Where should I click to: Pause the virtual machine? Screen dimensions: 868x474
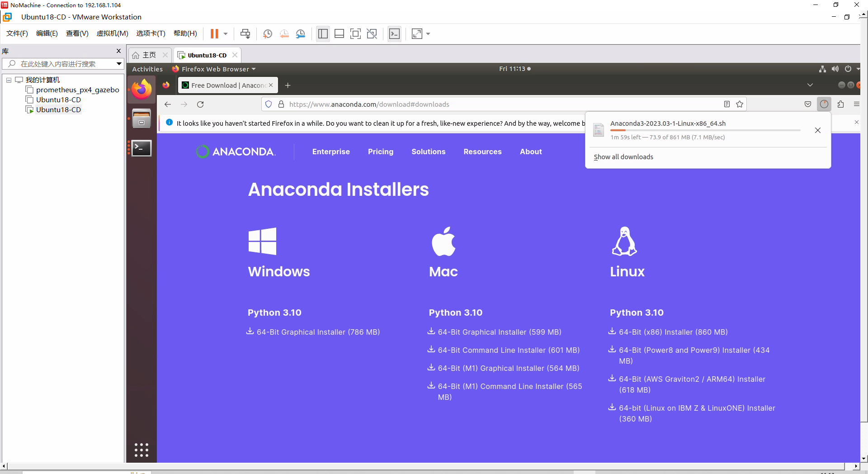coord(214,34)
